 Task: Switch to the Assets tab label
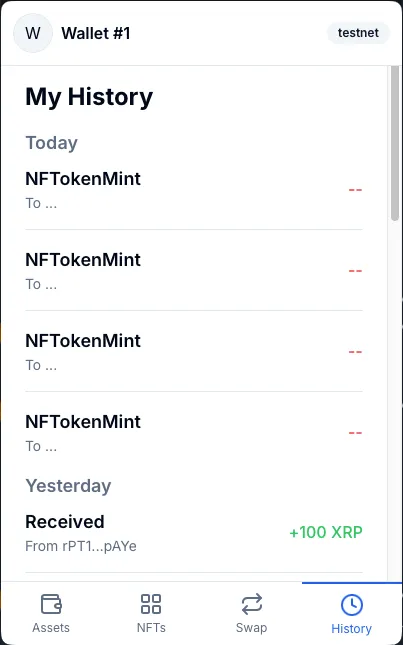point(51,628)
